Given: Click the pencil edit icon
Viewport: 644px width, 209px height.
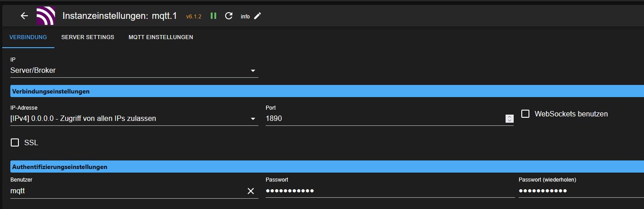Looking at the screenshot, I should 258,16.
